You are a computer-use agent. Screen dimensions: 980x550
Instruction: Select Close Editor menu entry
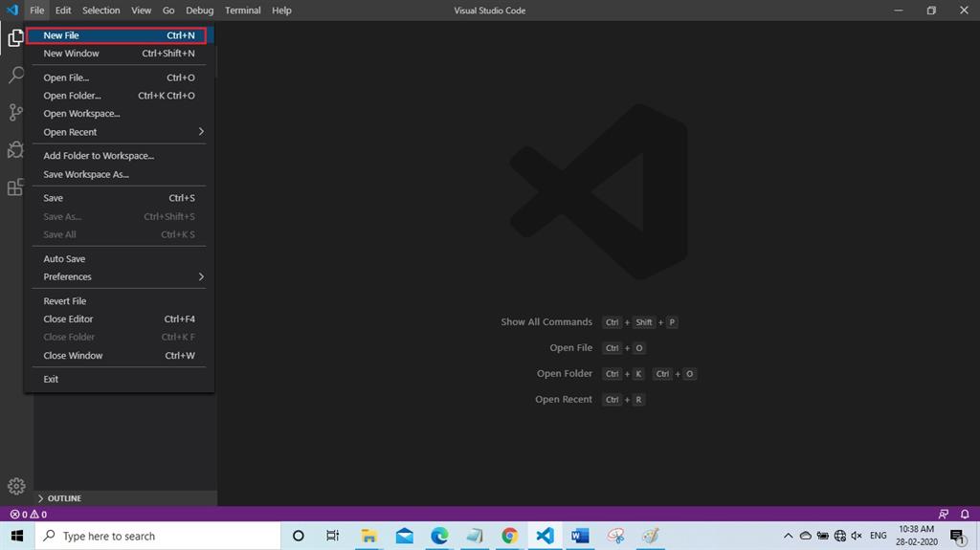pyautogui.click(x=119, y=319)
